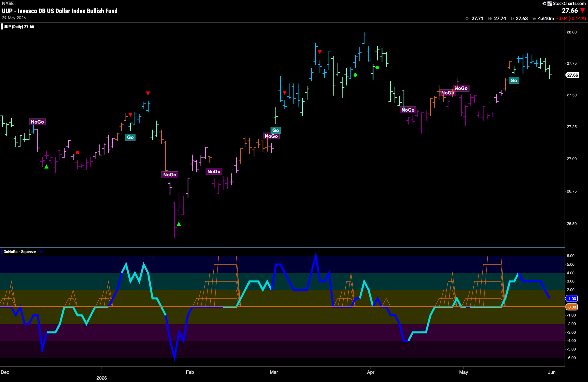The image size is (588, 382).
Task: Click the change value -0.04 (-0.14%)
Action: pyautogui.click(x=571, y=19)
